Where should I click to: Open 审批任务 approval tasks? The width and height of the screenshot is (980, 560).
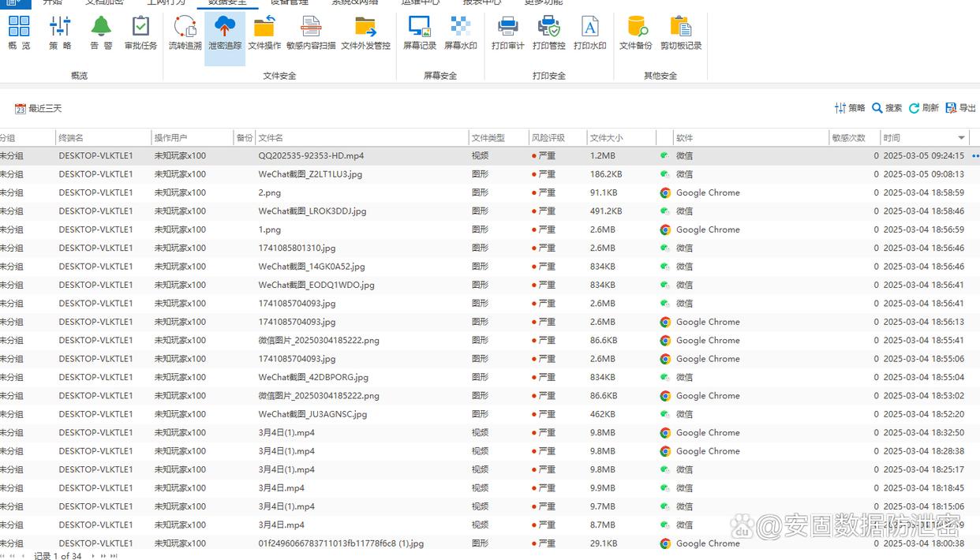(140, 33)
